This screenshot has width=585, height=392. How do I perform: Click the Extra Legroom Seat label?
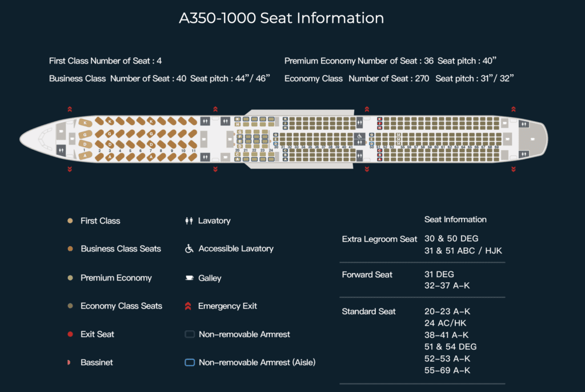click(379, 239)
